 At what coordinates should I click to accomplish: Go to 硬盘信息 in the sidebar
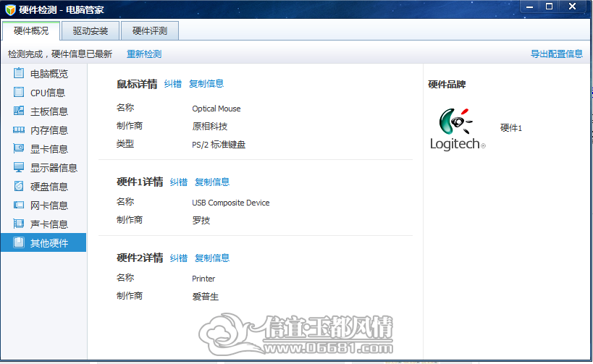pos(43,187)
